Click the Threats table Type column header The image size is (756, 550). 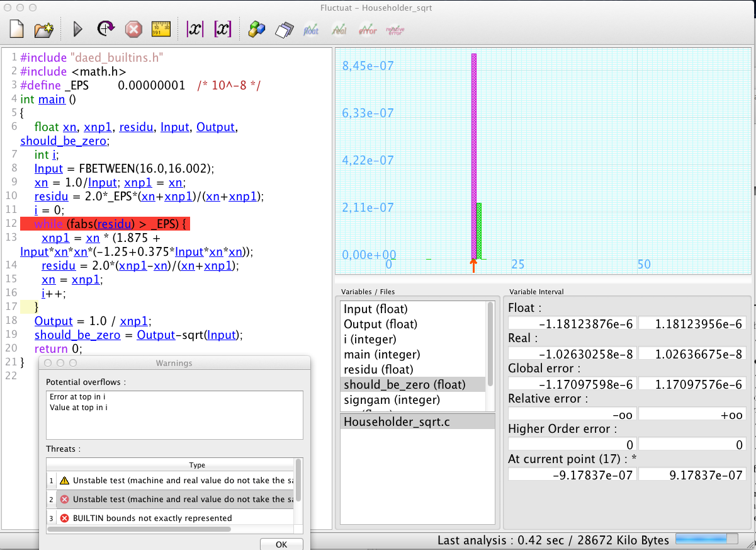[197, 465]
